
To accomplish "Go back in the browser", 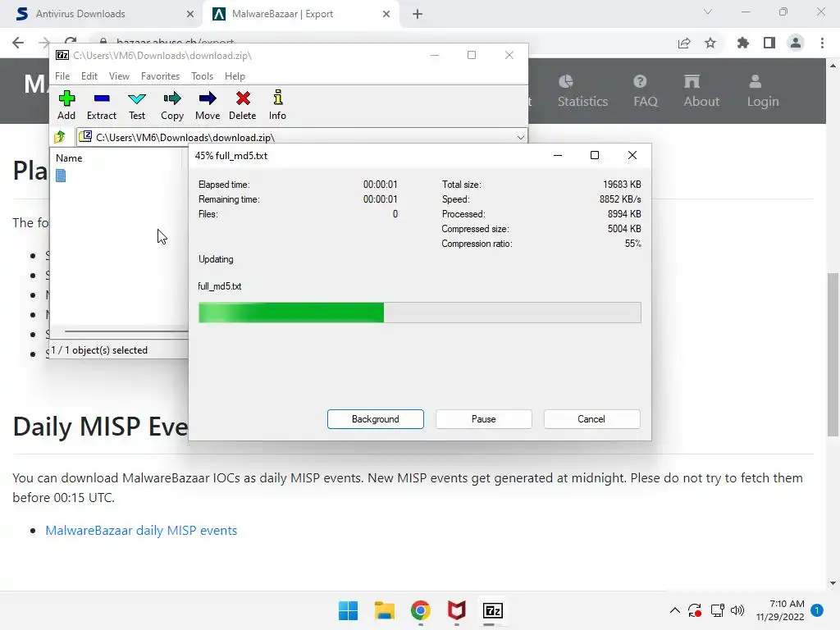I will pyautogui.click(x=18, y=43).
